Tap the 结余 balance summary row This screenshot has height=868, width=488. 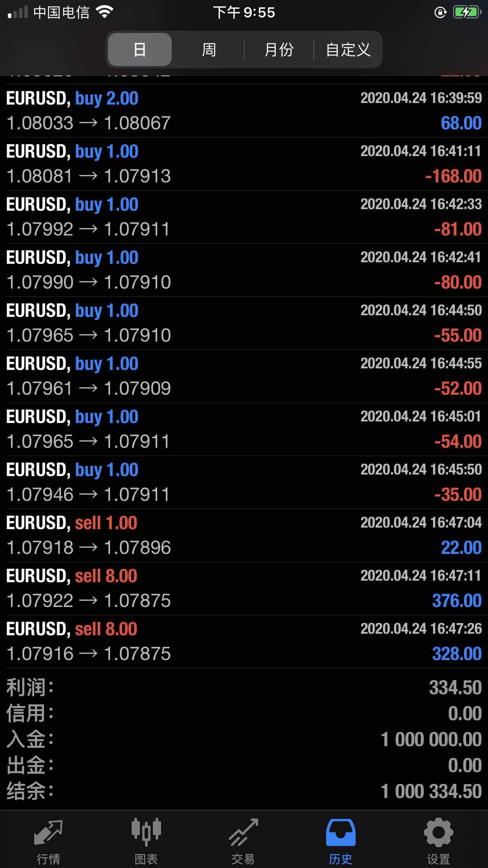click(x=244, y=791)
